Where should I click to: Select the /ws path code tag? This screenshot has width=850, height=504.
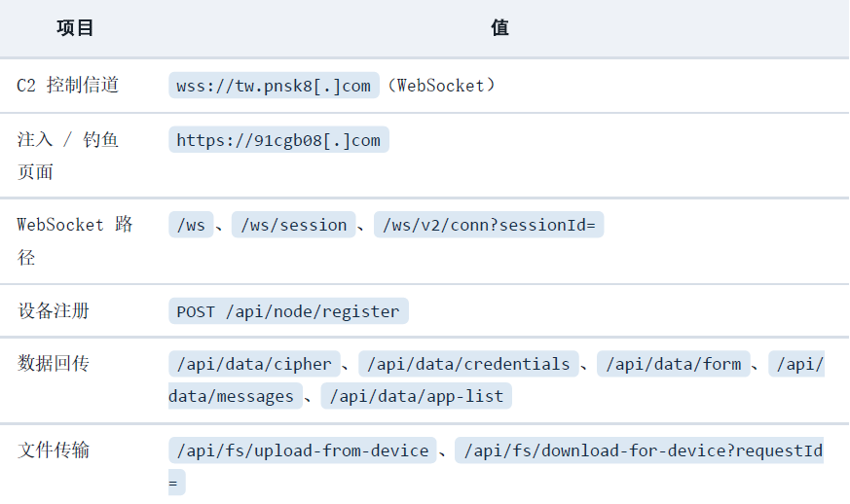coord(191,225)
